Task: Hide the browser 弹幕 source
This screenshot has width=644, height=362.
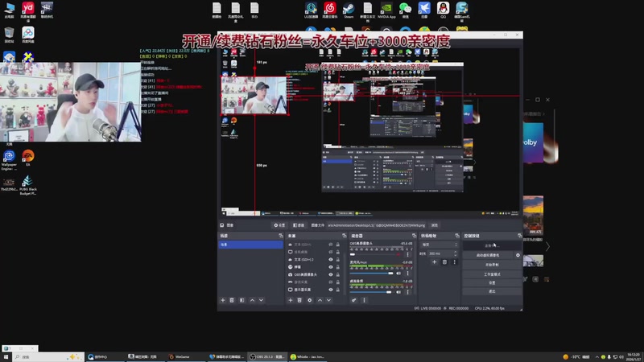Action: 331,267
